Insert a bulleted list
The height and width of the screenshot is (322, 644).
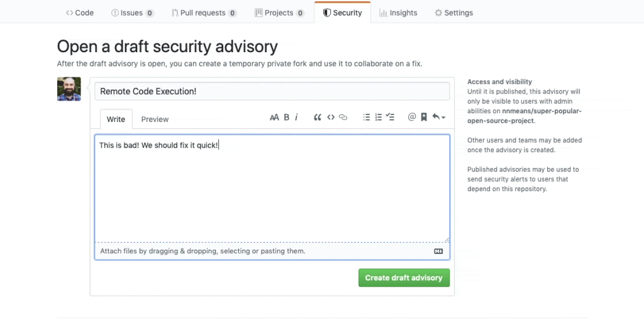click(x=367, y=117)
